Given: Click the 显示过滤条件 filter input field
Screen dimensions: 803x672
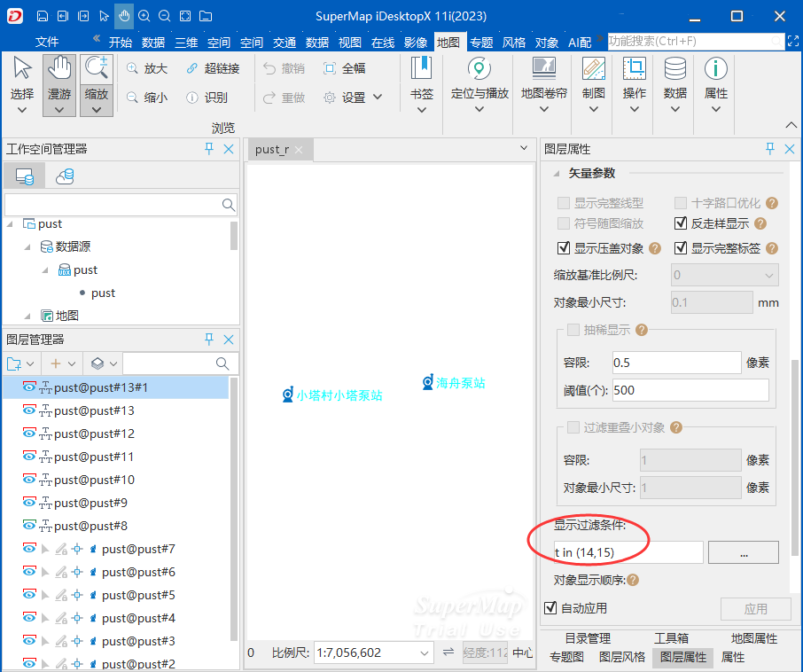Looking at the screenshot, I should [x=628, y=552].
